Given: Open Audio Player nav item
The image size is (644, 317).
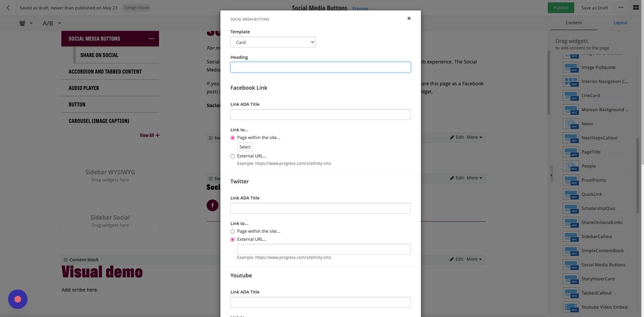Looking at the screenshot, I should coord(84,88).
